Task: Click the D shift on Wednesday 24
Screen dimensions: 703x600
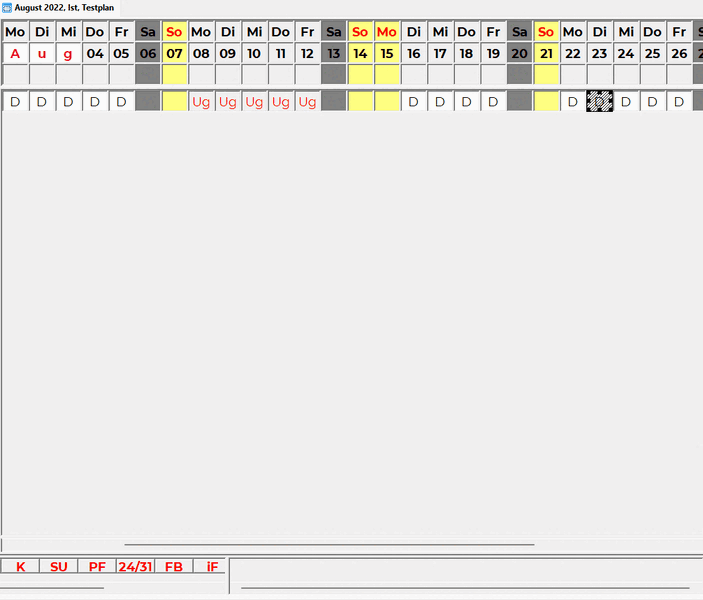Action: point(625,101)
